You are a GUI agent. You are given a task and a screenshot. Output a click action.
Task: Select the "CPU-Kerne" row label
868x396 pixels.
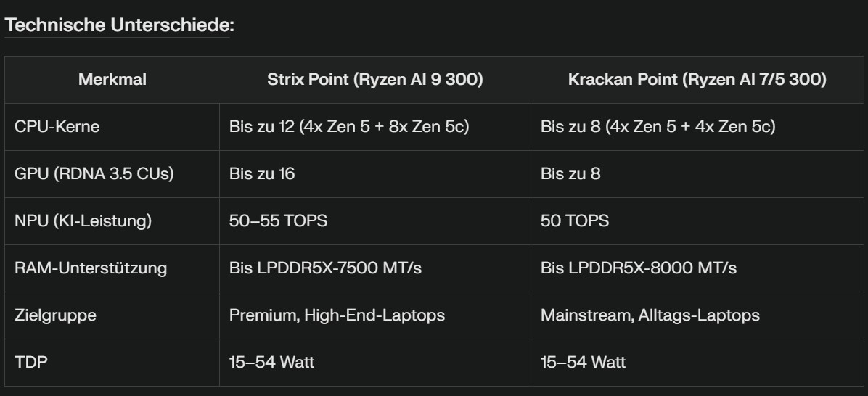click(x=57, y=127)
